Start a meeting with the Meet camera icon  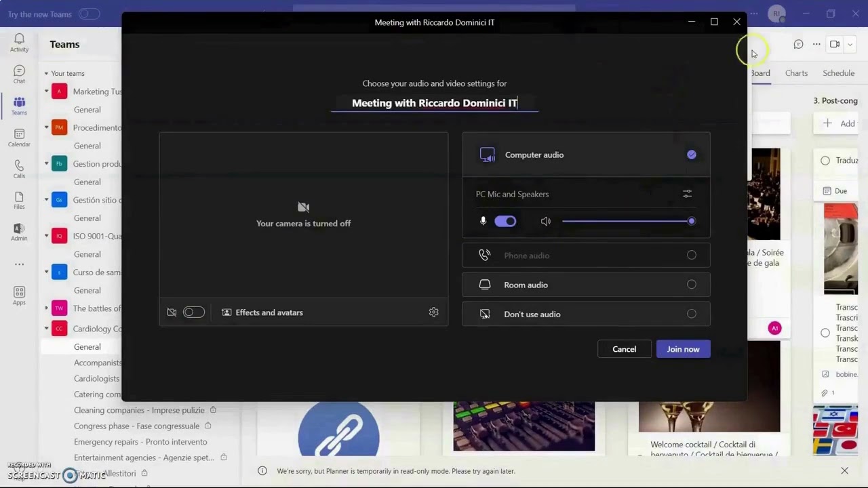835,44
